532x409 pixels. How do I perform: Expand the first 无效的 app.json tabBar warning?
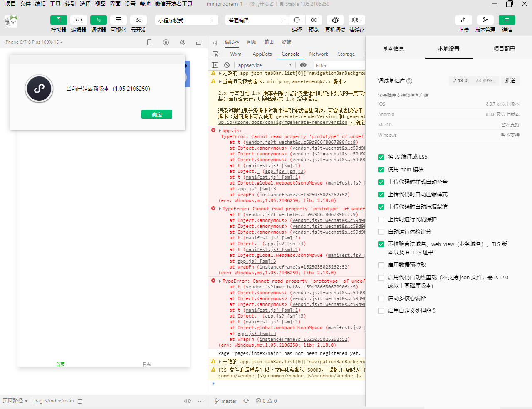click(220, 73)
